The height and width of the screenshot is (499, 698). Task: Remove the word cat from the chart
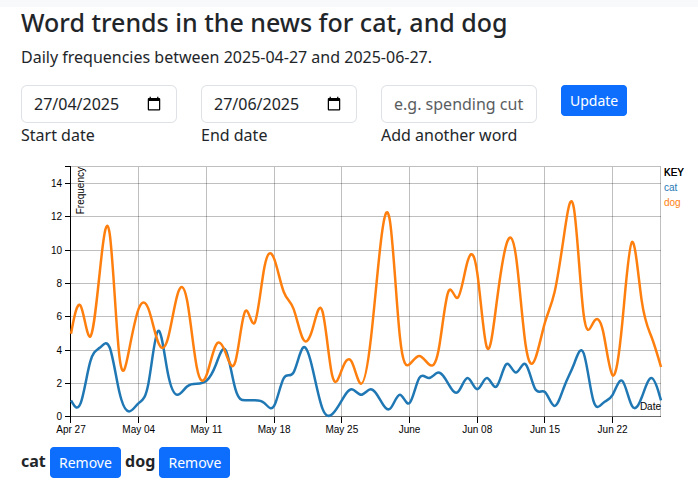(85, 463)
